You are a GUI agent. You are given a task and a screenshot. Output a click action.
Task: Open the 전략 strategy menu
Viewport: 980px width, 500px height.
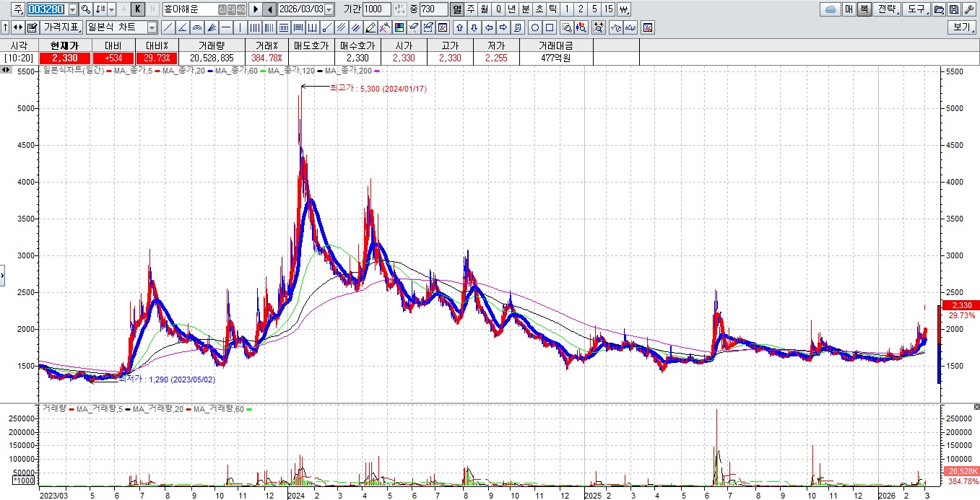pos(888,9)
